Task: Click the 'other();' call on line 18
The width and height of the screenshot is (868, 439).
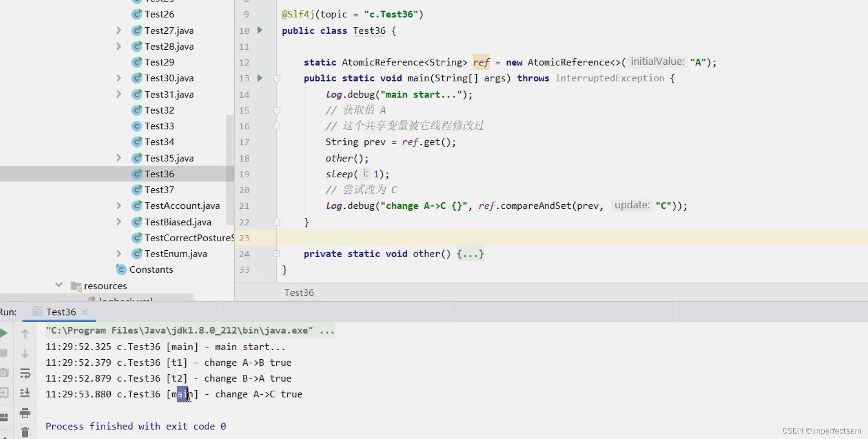Action: click(x=347, y=158)
